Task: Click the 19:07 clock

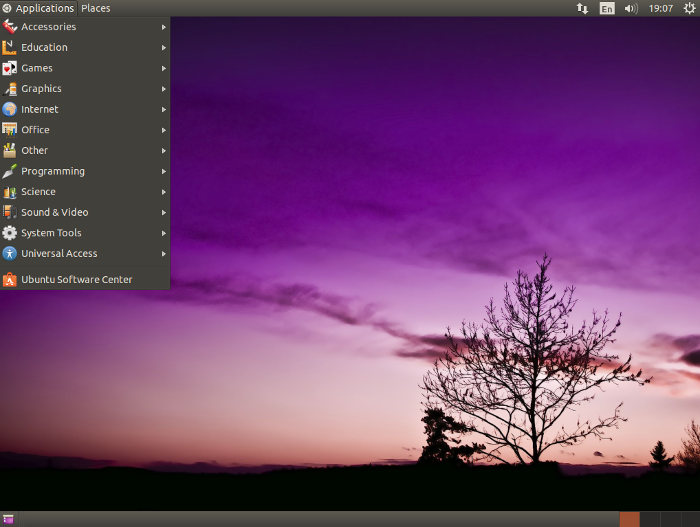Action: [x=660, y=8]
